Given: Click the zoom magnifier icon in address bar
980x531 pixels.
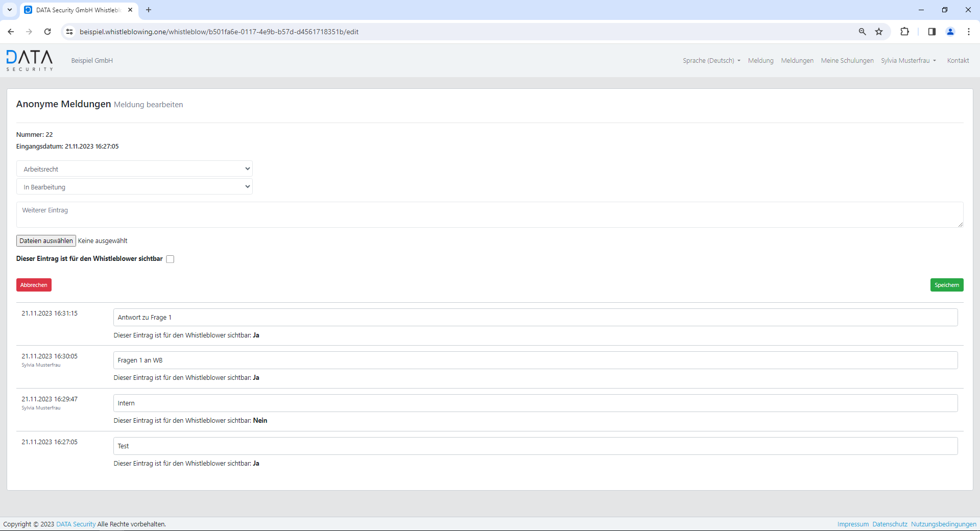Looking at the screenshot, I should click(x=862, y=32).
